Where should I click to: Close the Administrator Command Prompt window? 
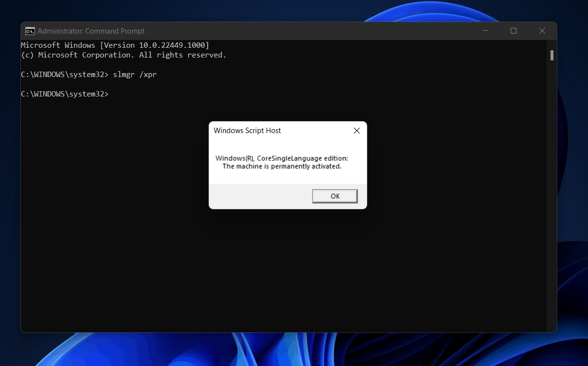point(542,31)
